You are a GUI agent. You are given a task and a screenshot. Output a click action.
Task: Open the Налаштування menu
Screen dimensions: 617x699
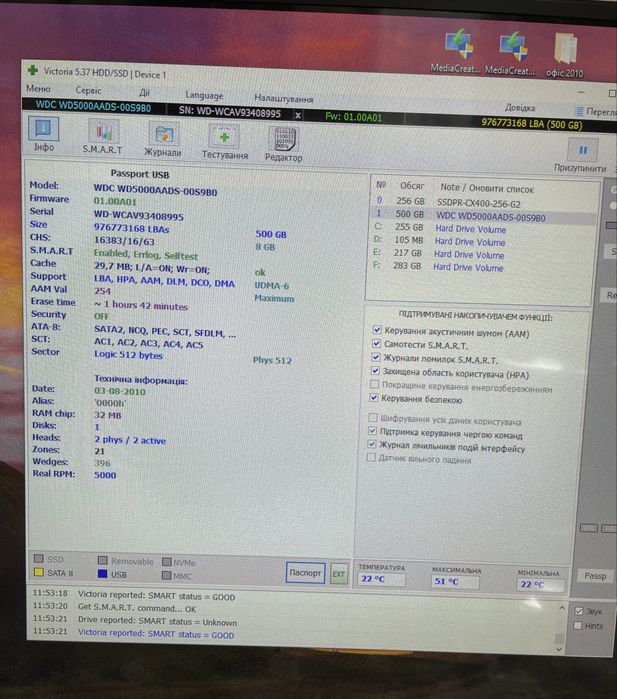pyautogui.click(x=284, y=98)
